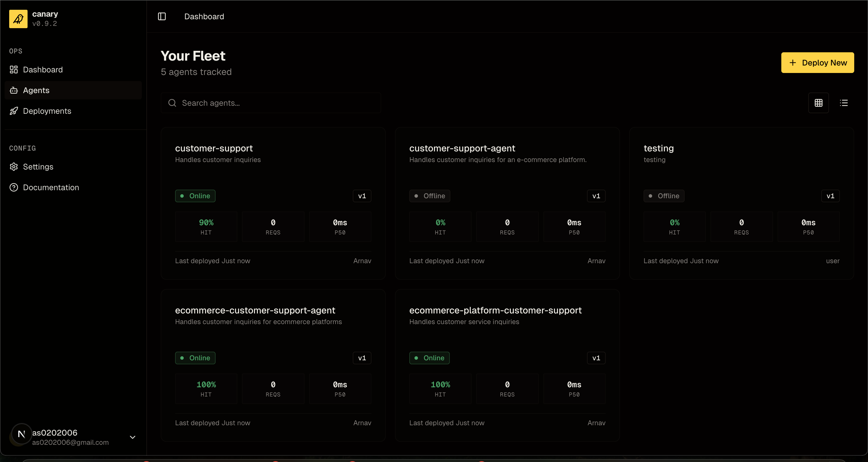The width and height of the screenshot is (868, 462).
Task: Open Documentation help item
Action: [x=51, y=188]
